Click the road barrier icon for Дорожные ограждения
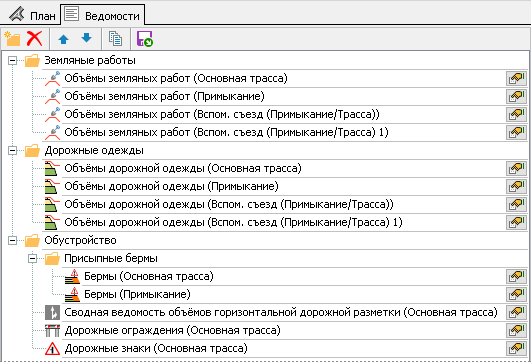 52,331
